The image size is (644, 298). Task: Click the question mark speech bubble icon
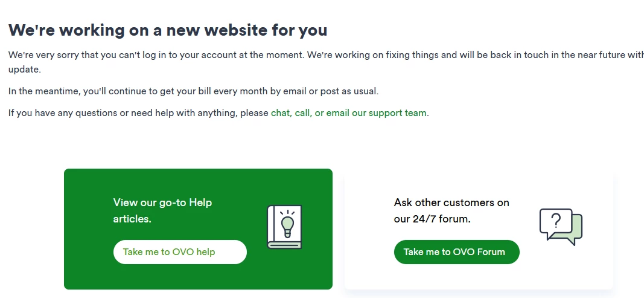tap(560, 227)
